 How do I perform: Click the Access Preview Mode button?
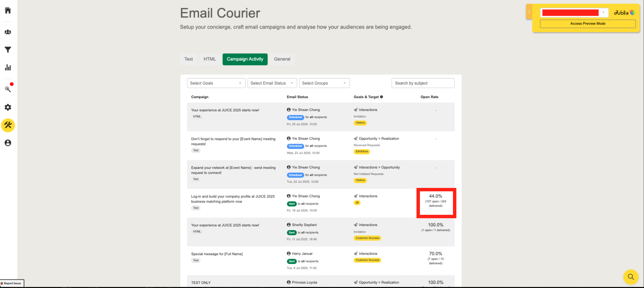588,23
